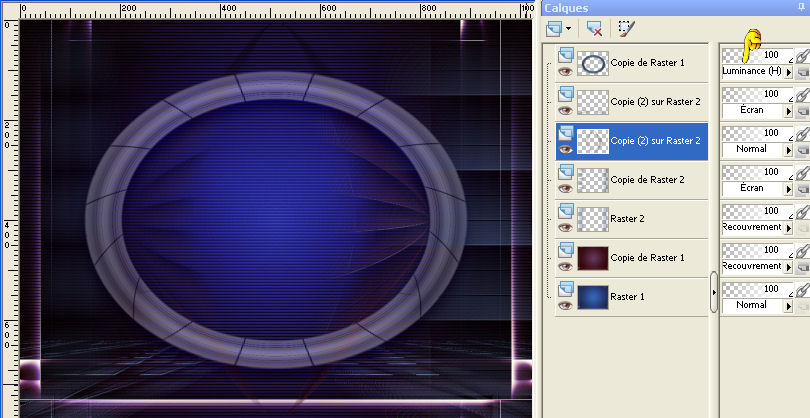Click the Luminance (H) blend mode field

pyautogui.click(x=753, y=71)
